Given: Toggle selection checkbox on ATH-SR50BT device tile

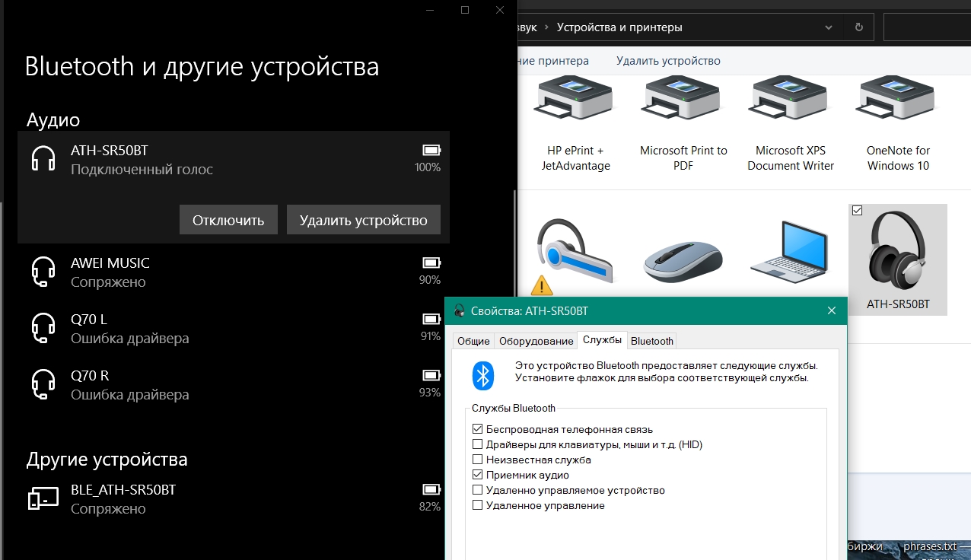Looking at the screenshot, I should (858, 211).
